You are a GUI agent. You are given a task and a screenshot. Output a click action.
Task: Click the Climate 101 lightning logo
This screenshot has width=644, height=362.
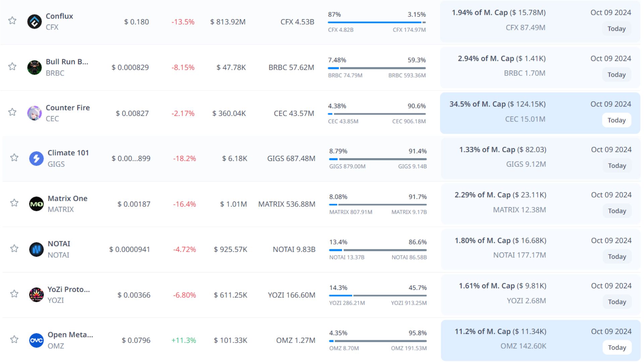click(36, 159)
